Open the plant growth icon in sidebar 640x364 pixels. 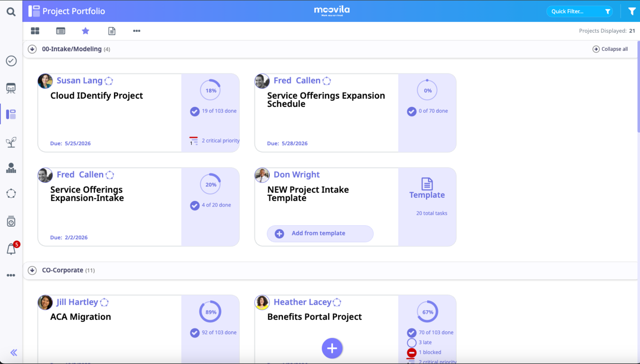(x=11, y=142)
